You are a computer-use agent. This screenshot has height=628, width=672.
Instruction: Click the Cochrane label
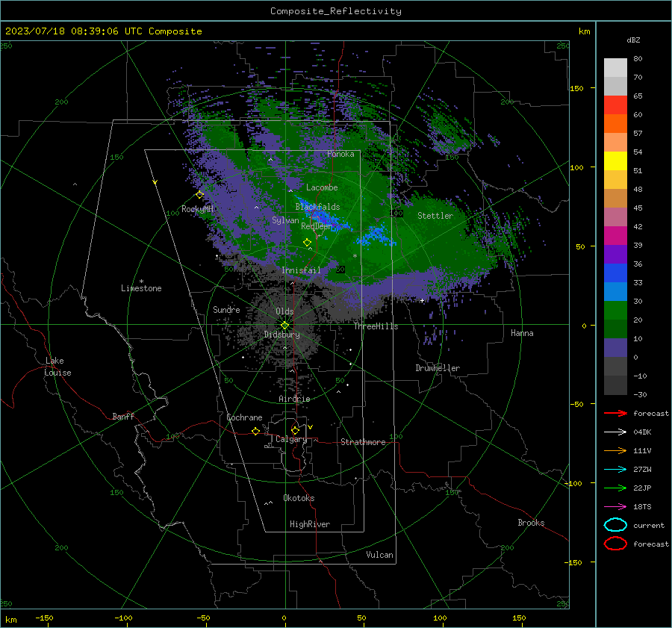pos(244,417)
